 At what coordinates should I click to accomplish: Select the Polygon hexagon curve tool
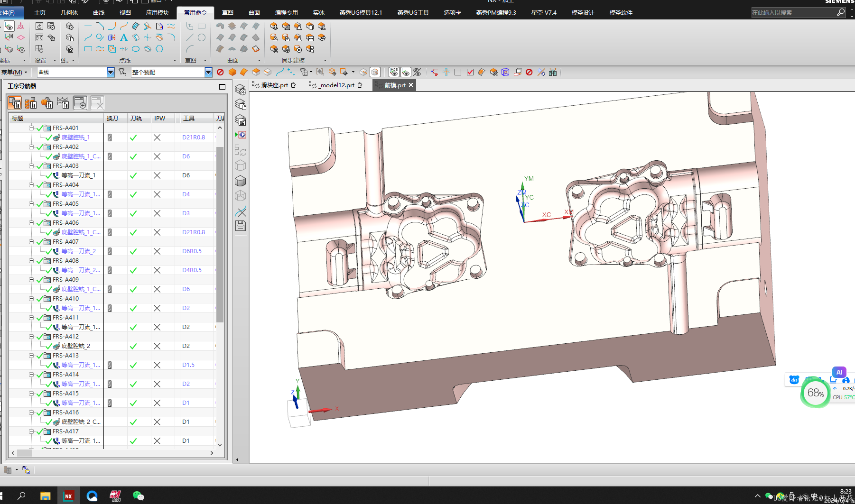pos(159,49)
